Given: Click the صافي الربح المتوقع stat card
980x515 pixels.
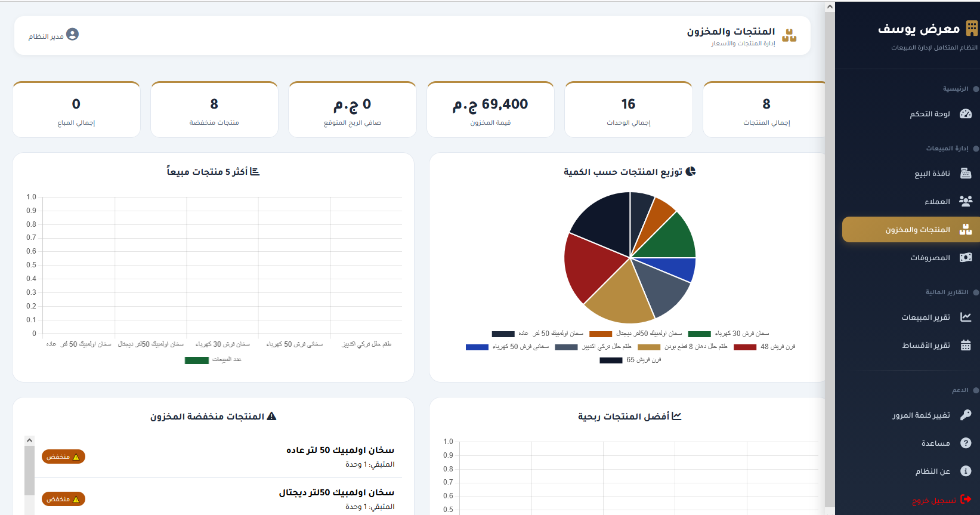Looking at the screenshot, I should (x=352, y=110).
